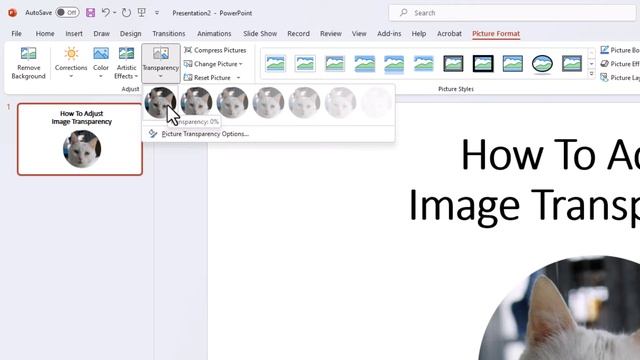Open Customize Quick Access Toolbar dropdown
The height and width of the screenshot is (360, 640).
coord(157,13)
